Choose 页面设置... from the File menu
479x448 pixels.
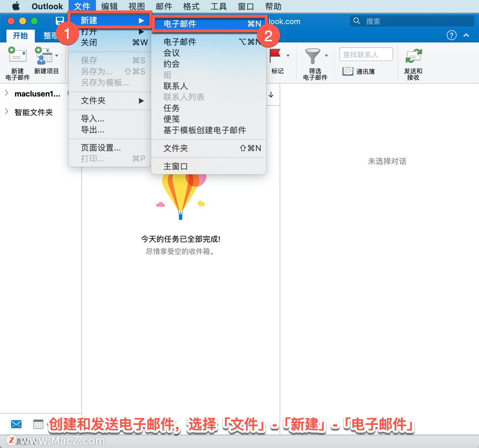tap(110, 148)
